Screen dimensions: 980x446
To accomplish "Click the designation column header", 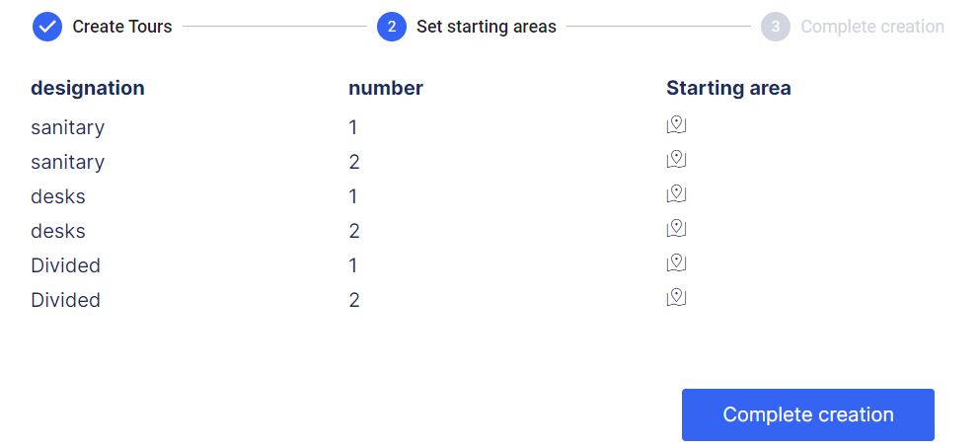I will tap(88, 88).
